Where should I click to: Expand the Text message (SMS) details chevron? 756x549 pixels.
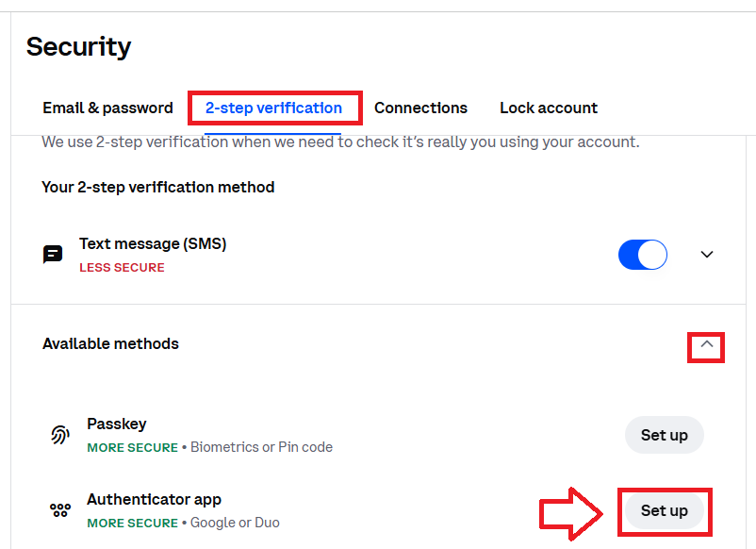click(x=707, y=255)
